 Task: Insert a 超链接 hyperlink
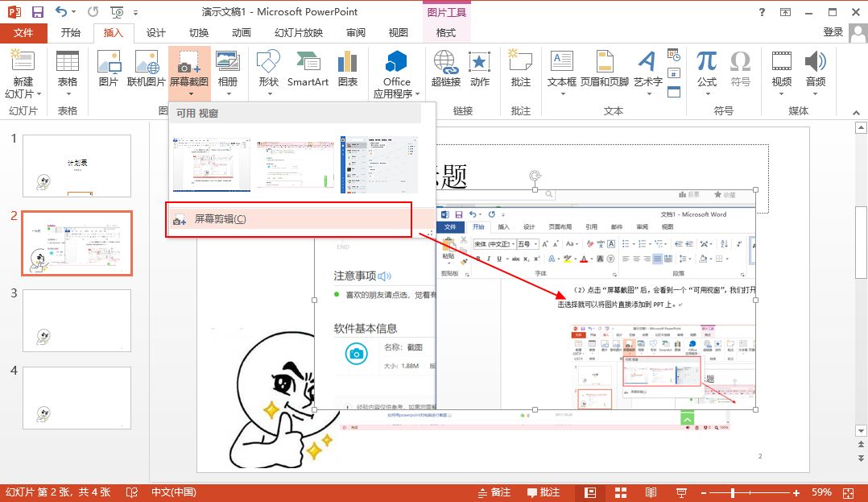point(445,68)
